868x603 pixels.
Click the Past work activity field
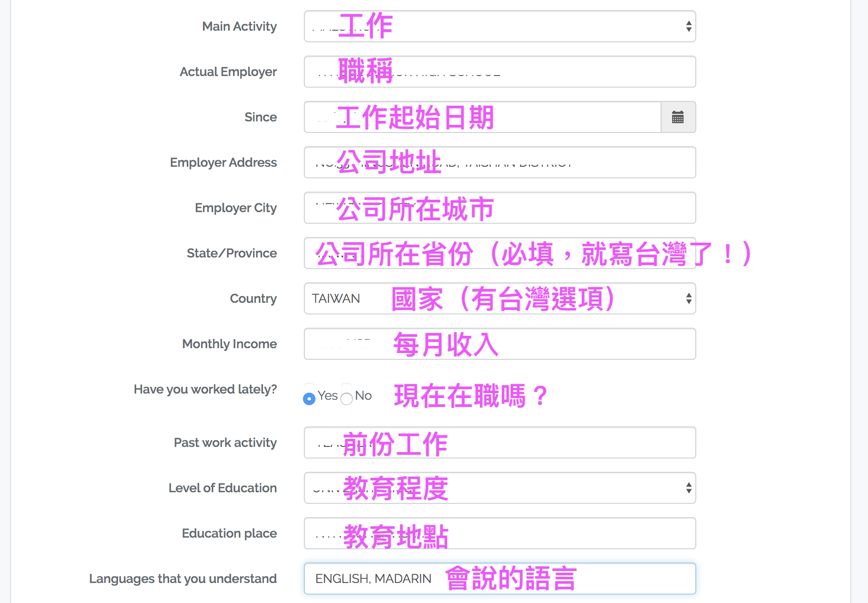(x=500, y=443)
